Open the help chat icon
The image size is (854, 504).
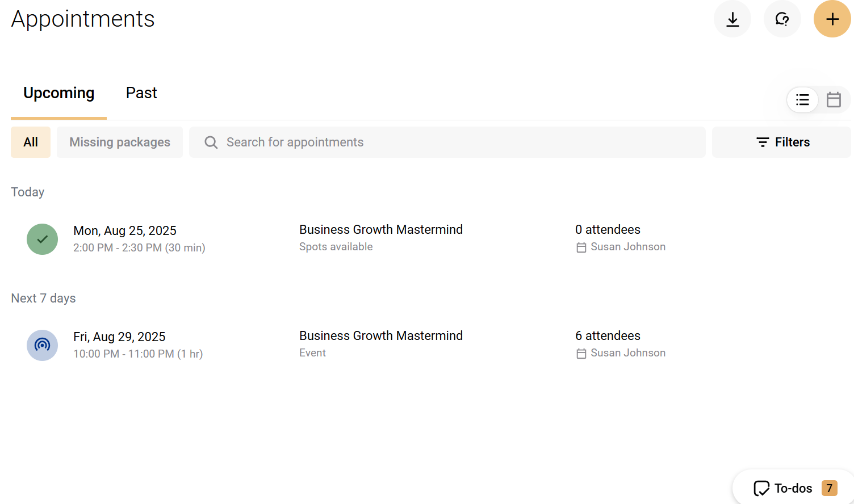coord(782,19)
